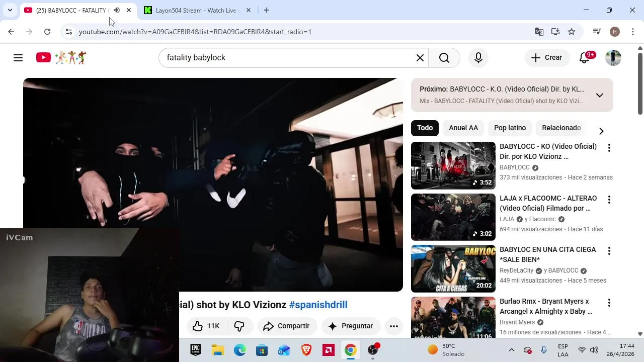644x362 pixels.
Task: Open Epic Games from the taskbar
Action: 196,350
